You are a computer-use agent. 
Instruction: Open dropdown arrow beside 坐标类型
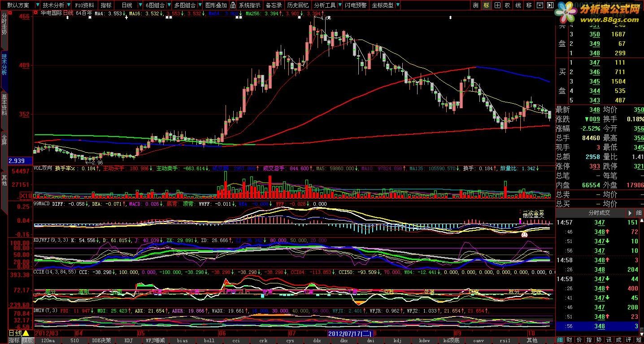point(398,5)
